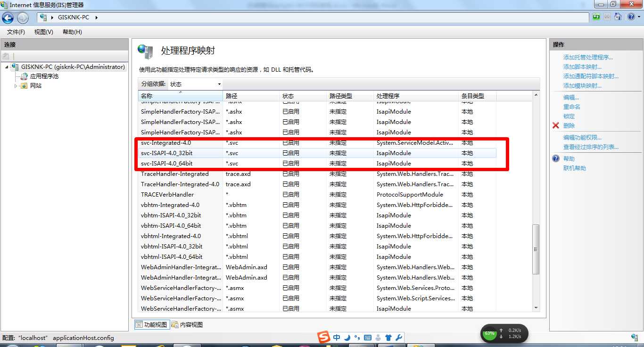Open the 帮助(H) menu
Image resolution: width=644 pixels, height=347 pixels.
tap(72, 32)
